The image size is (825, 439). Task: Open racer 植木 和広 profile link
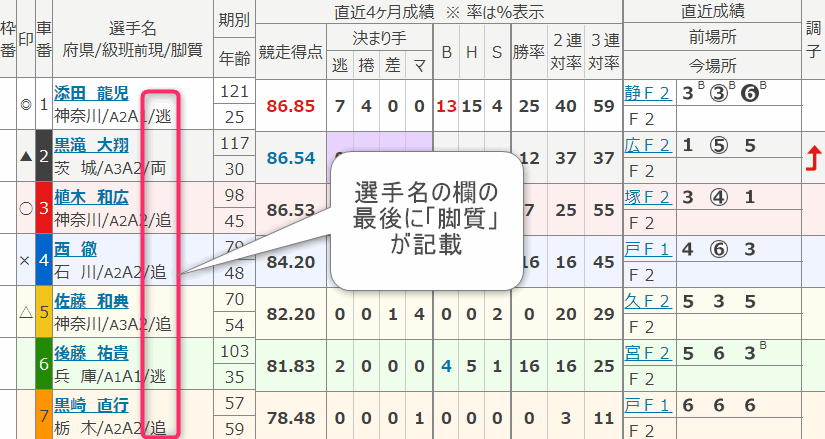click(x=91, y=197)
